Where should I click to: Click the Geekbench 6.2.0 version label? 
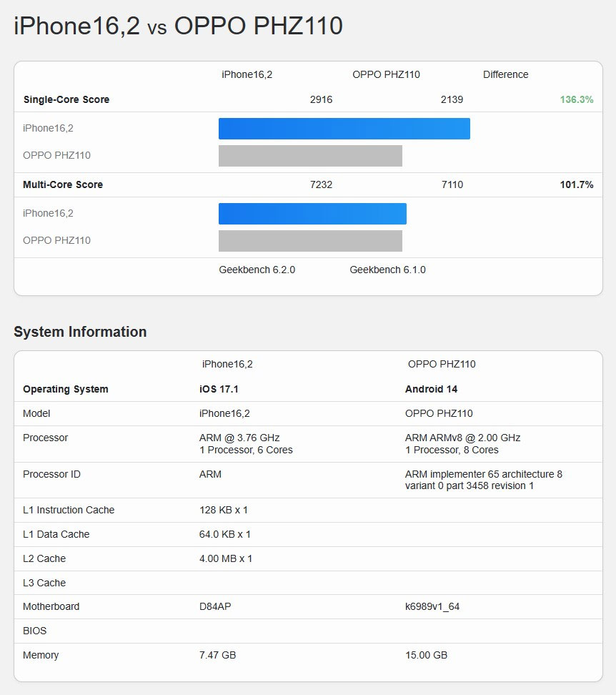pos(257,270)
